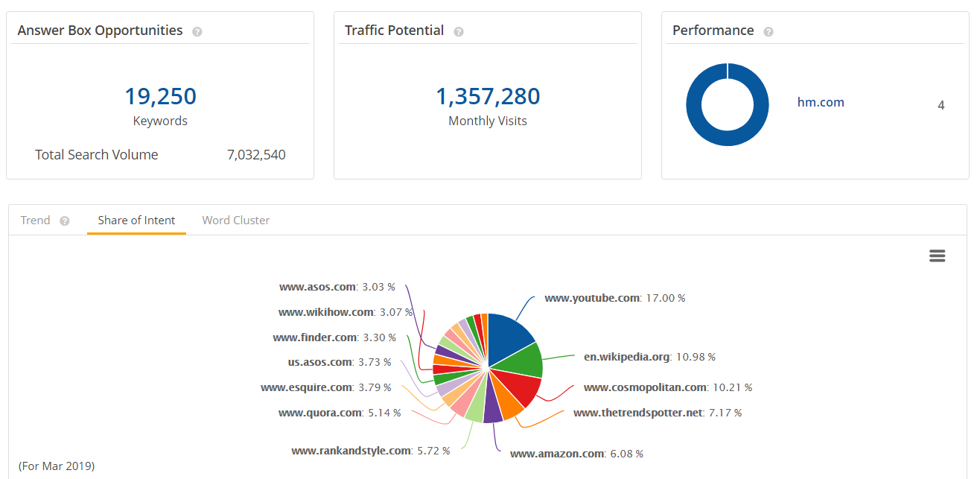Viewport: 980px width, 479px height.
Task: Click the www.esquire.com 3.79 % label
Action: tap(325, 387)
